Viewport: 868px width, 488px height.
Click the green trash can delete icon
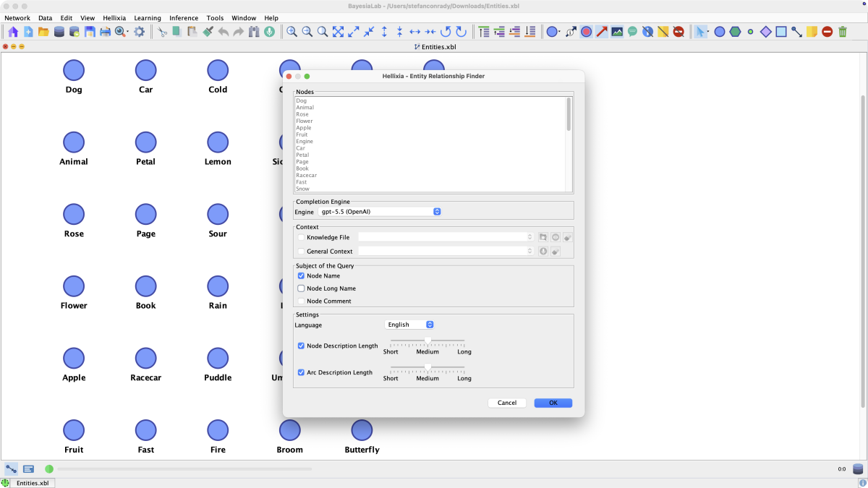click(x=843, y=32)
